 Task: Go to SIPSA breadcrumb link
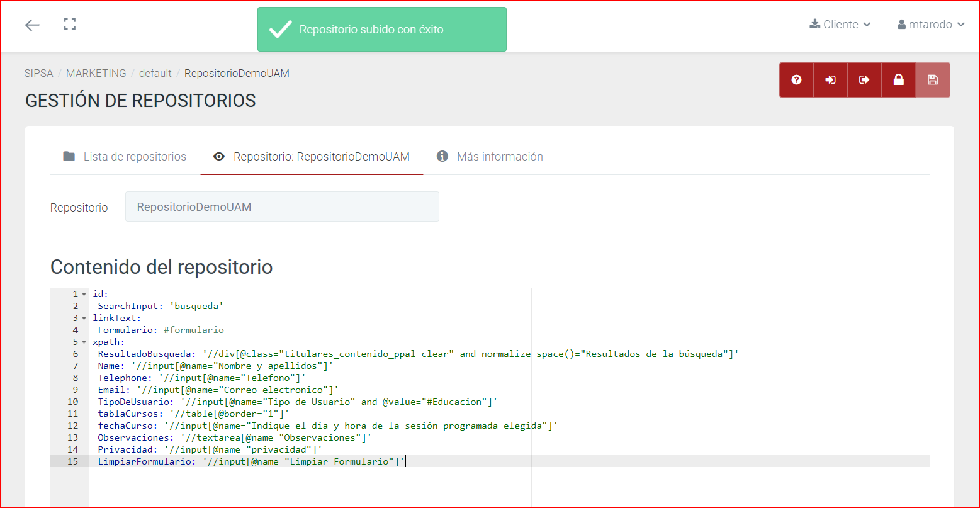[39, 73]
